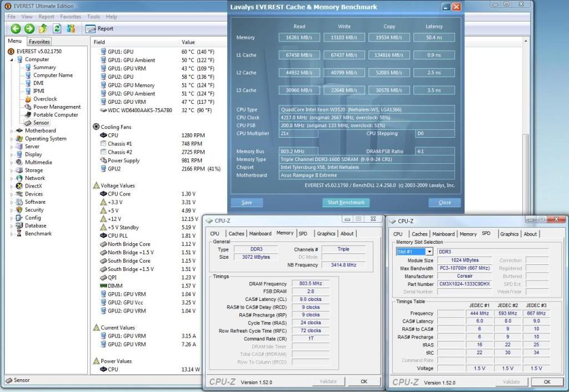Screen dimensions: 569x392
Task: Click the up-level arrow icon in EVEREST toolbar
Action: click(x=43, y=28)
